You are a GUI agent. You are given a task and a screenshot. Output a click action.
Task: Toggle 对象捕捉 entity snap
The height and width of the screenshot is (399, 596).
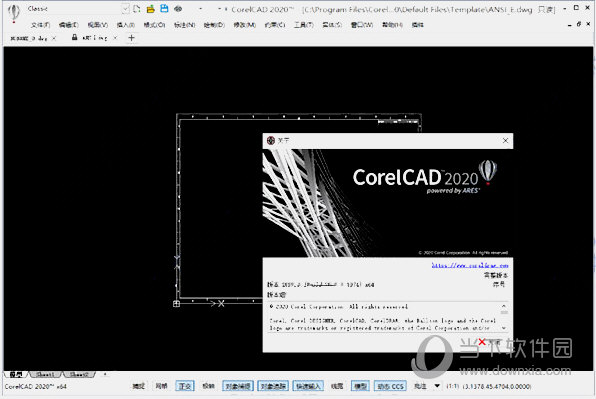pyautogui.click(x=238, y=386)
